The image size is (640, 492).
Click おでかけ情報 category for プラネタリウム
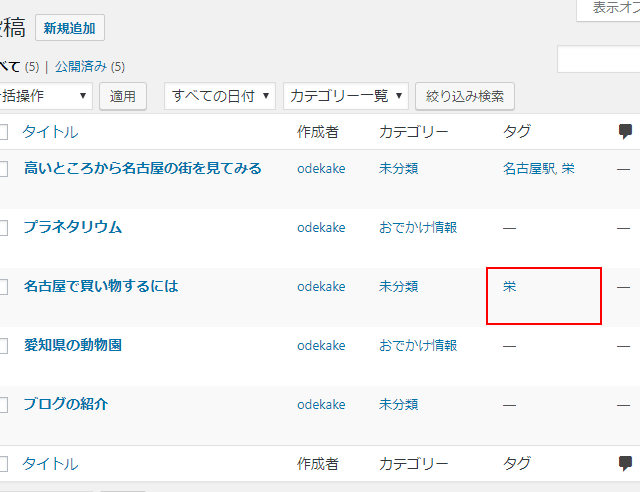click(x=418, y=227)
